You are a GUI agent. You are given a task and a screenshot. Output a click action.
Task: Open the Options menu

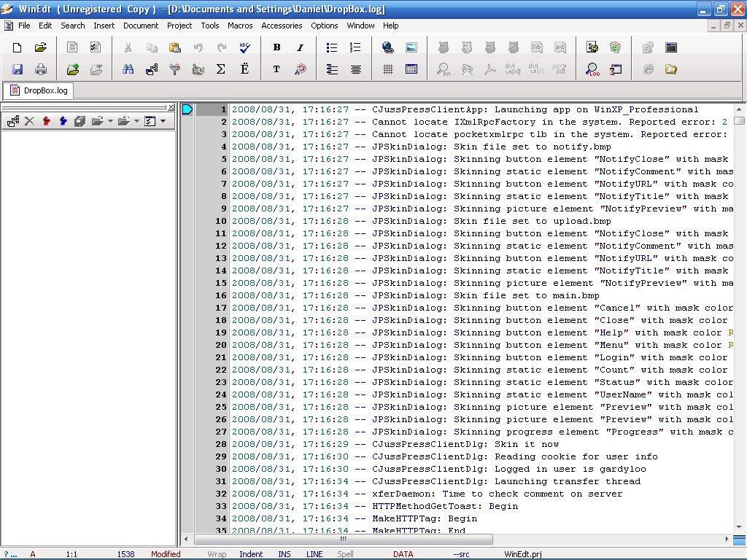tap(325, 26)
